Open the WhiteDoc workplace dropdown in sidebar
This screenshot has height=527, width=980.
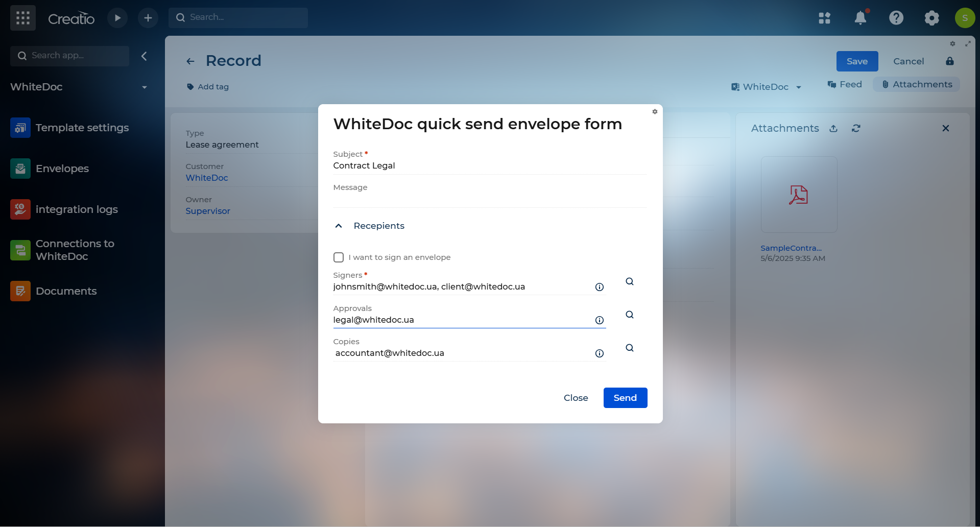click(145, 87)
